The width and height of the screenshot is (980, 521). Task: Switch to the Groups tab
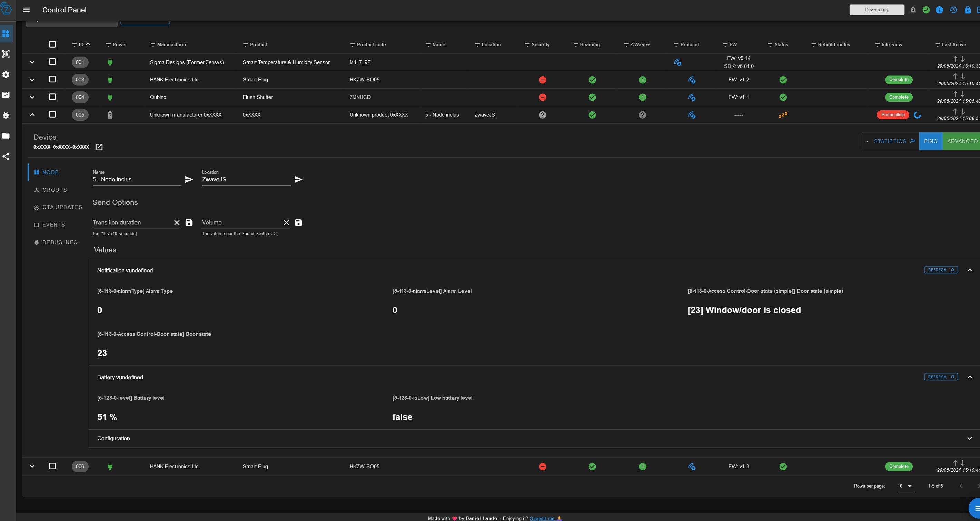tap(55, 190)
